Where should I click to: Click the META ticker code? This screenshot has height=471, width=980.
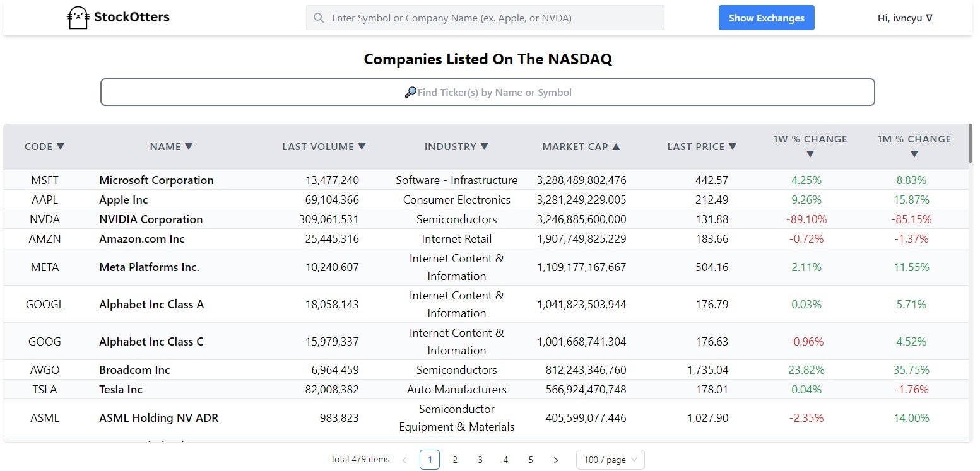[x=45, y=267]
